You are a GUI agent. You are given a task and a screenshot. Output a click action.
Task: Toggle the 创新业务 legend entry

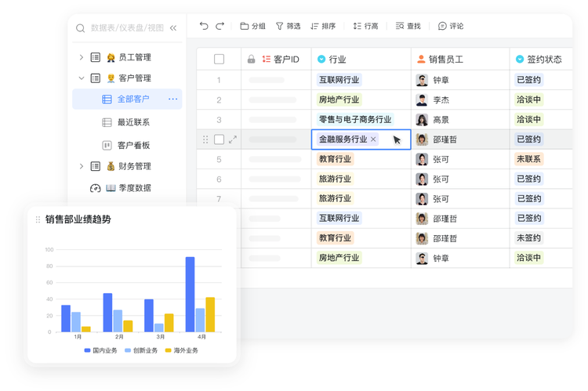(141, 350)
